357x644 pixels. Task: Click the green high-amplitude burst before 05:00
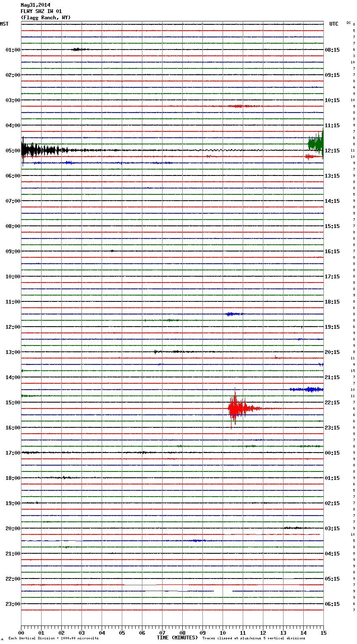(316, 144)
